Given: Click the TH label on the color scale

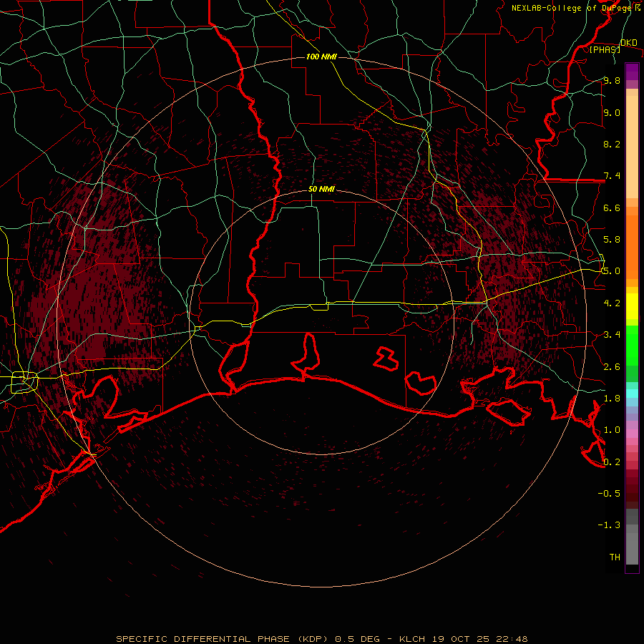Looking at the screenshot, I should click(615, 557).
